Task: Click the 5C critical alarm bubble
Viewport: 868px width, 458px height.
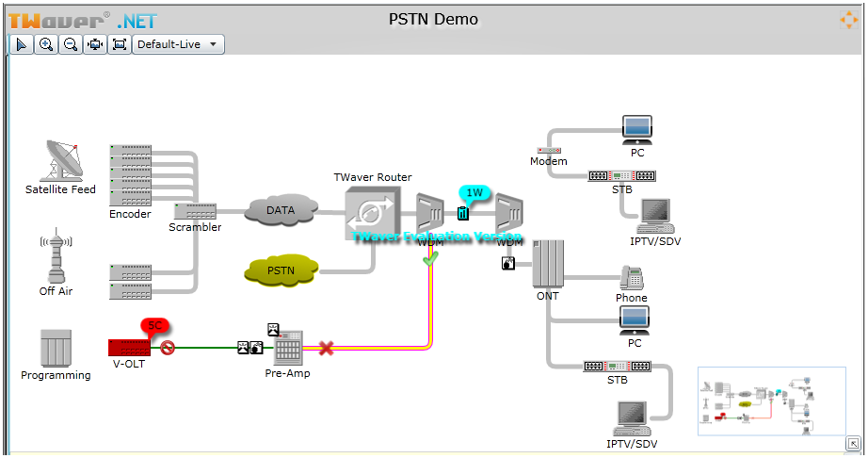Action: coord(155,326)
